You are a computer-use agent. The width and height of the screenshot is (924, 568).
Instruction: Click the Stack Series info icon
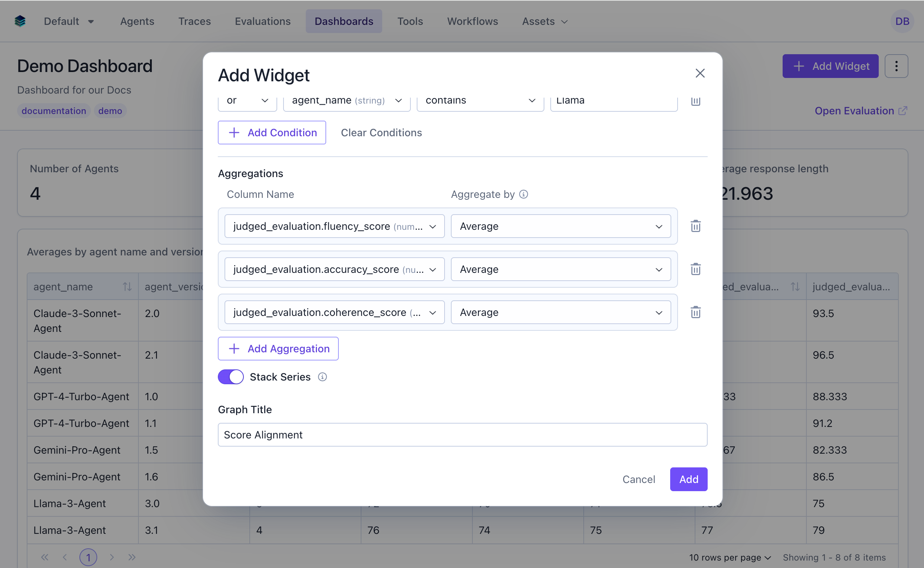[x=322, y=377]
